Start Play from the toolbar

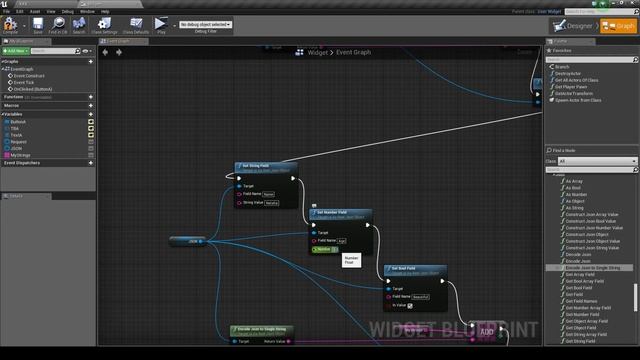[x=161, y=25]
